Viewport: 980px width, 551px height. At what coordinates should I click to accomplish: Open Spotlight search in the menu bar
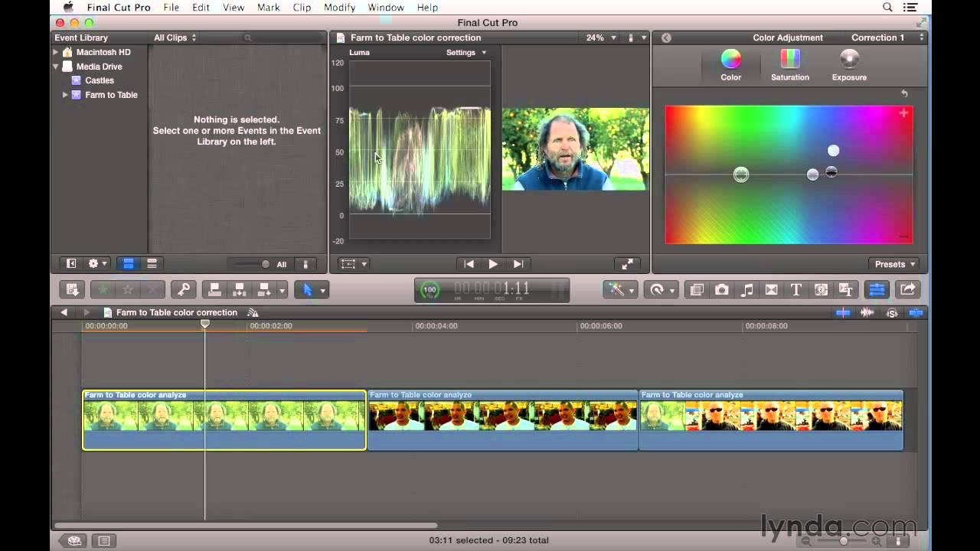point(888,8)
